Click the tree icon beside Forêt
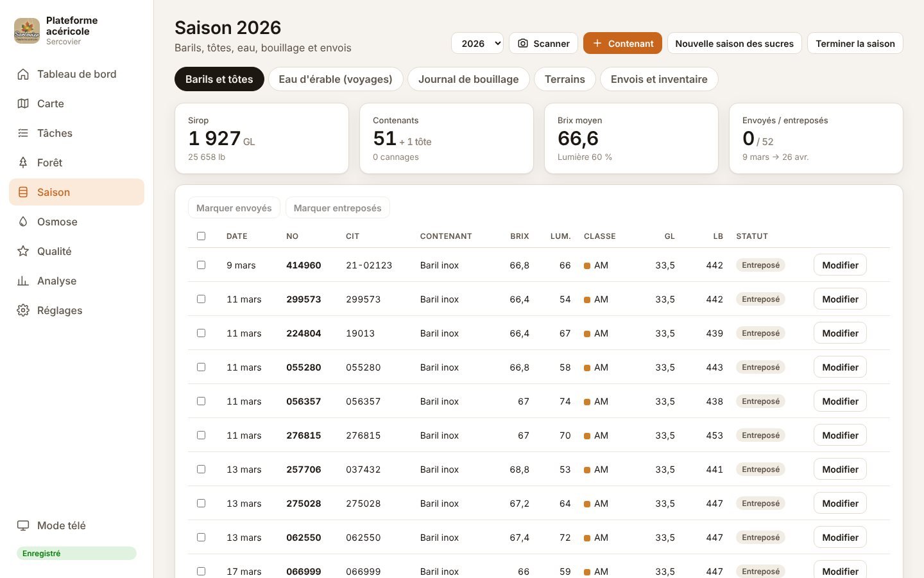Image resolution: width=924 pixels, height=578 pixels. 23,162
